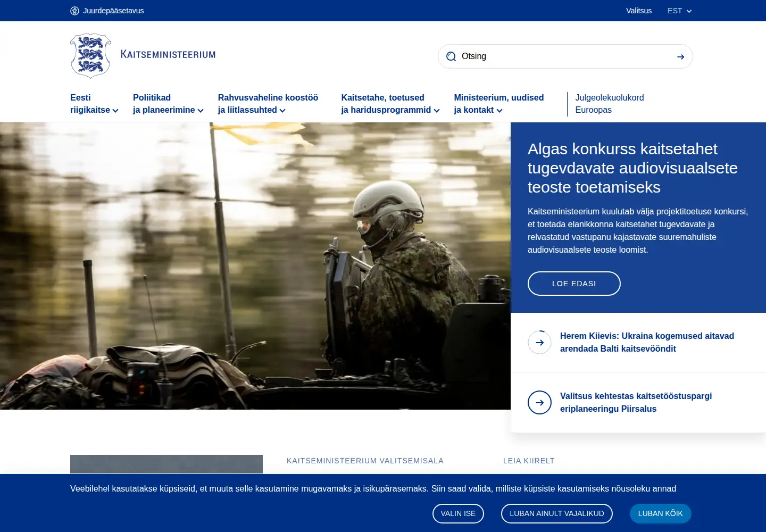Click the LEIA KIIRELT heading

click(529, 461)
